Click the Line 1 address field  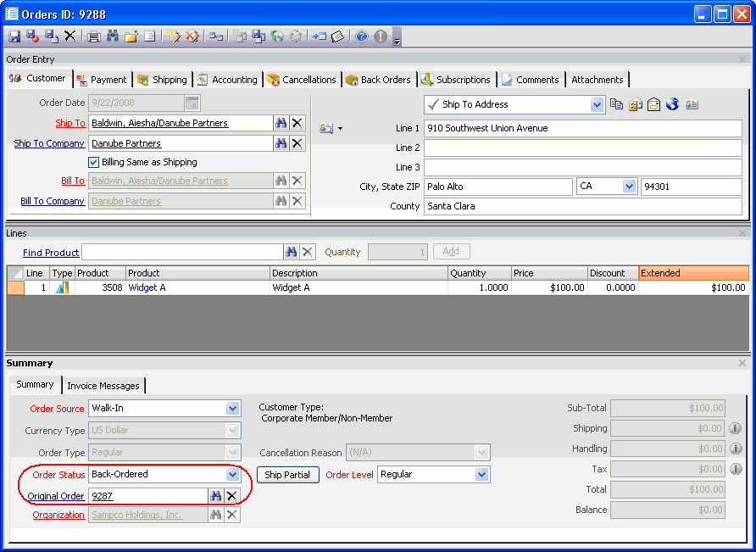coord(583,128)
